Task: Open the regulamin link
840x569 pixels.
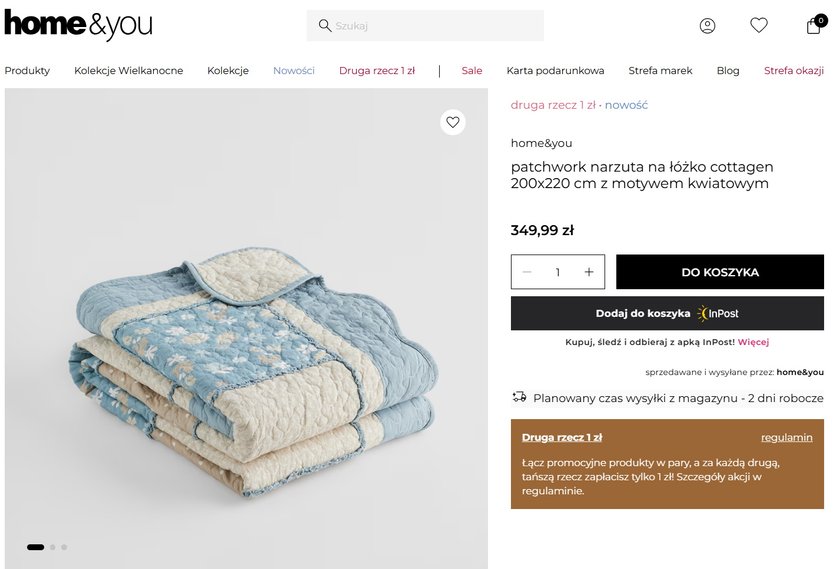Action: (786, 438)
